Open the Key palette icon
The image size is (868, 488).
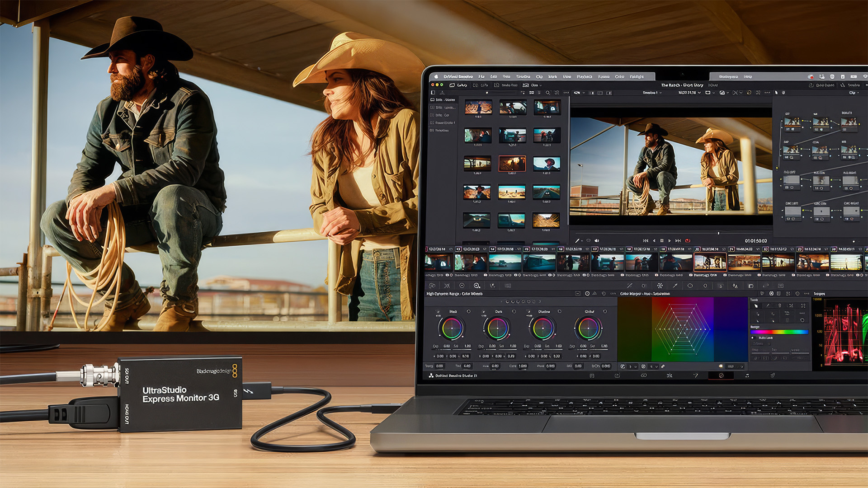coord(750,286)
